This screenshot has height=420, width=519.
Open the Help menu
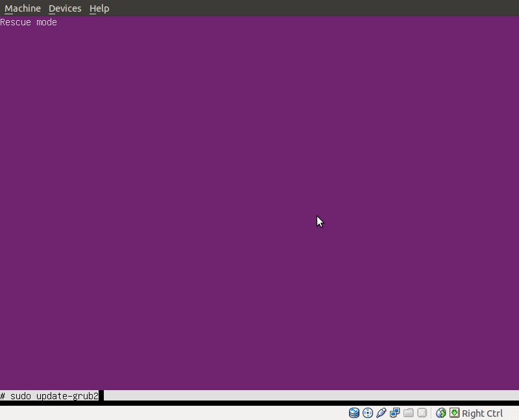99,8
